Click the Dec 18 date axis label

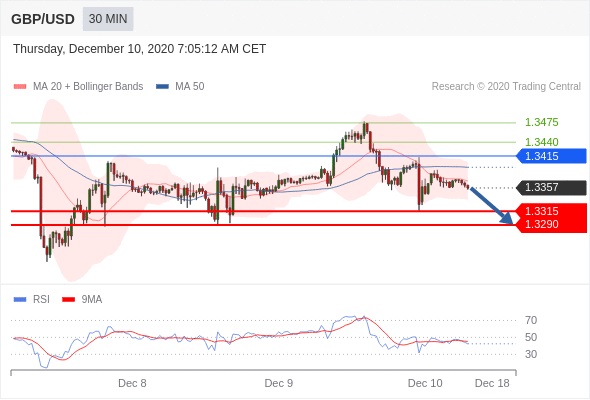coord(492,383)
